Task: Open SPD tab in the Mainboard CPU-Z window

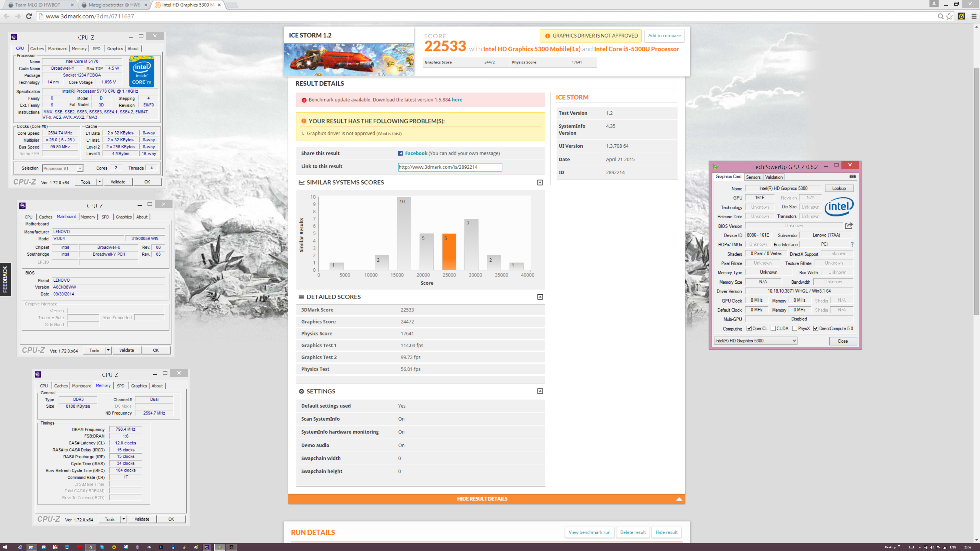Action: coord(105,217)
